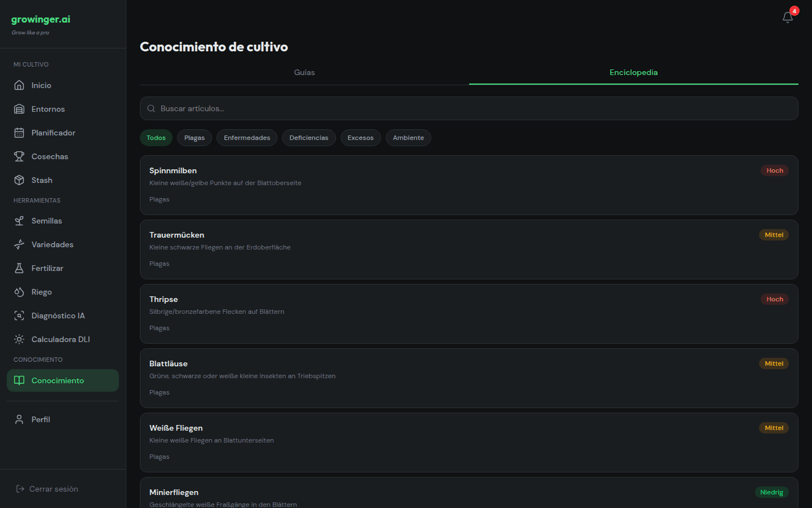Open the notifications bell icon
812x508 pixels.
pyautogui.click(x=788, y=17)
